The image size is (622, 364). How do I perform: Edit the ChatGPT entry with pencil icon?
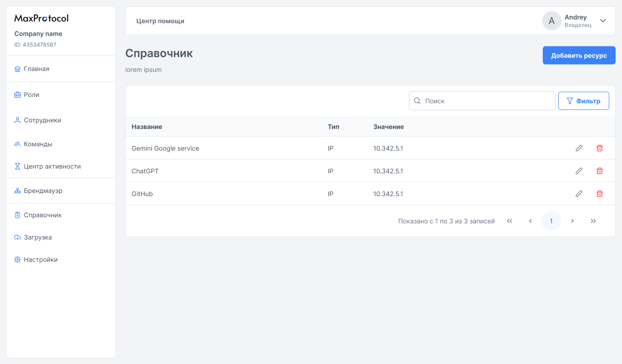(579, 171)
